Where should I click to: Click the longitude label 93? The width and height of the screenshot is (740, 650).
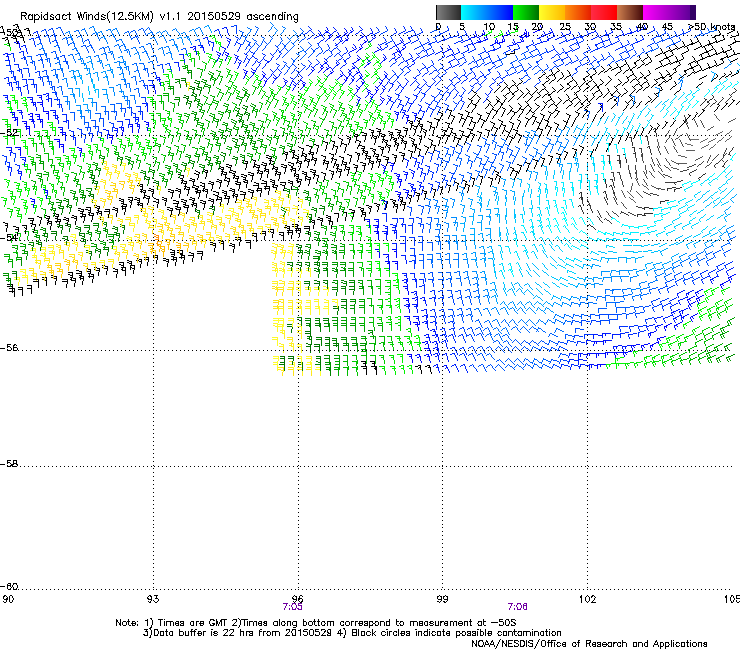point(153,599)
